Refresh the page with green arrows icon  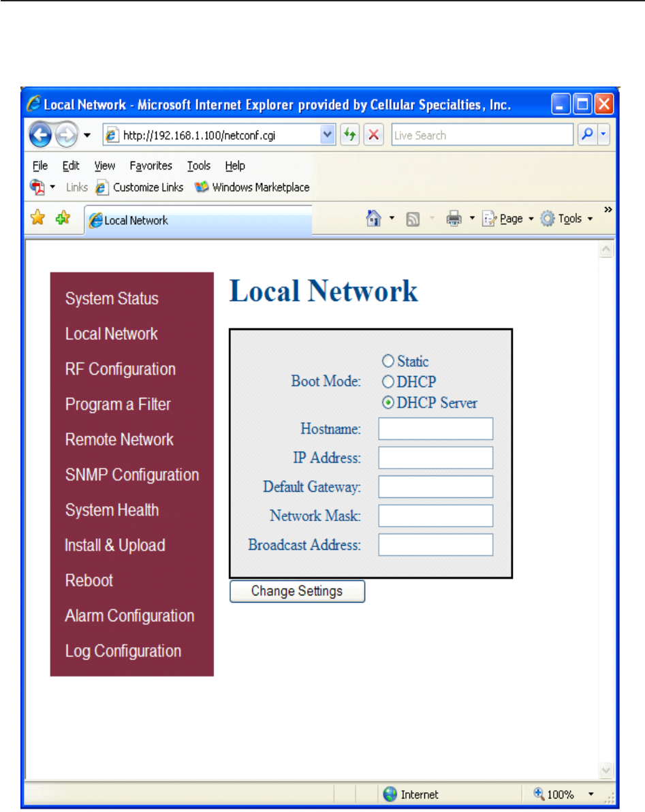[x=350, y=135]
